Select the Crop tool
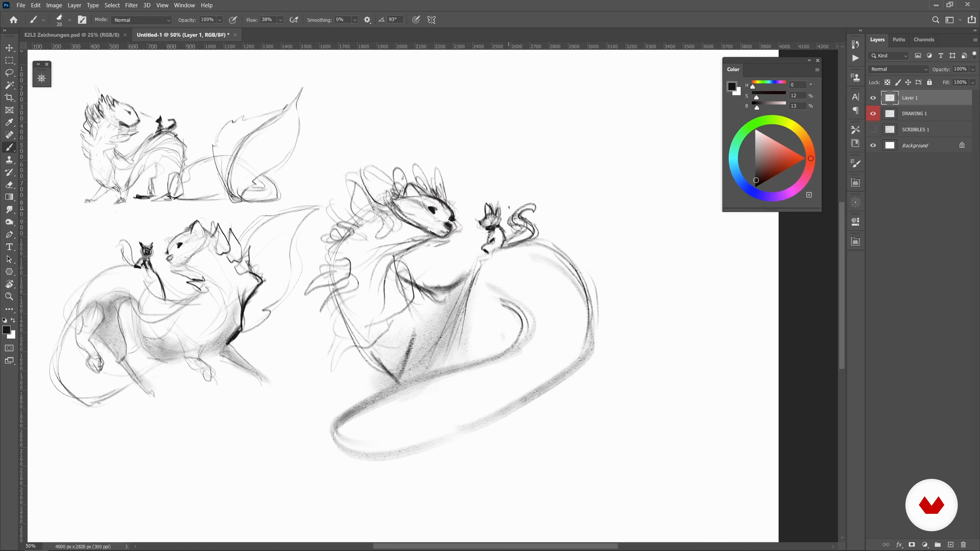The height and width of the screenshot is (551, 980). (9, 98)
